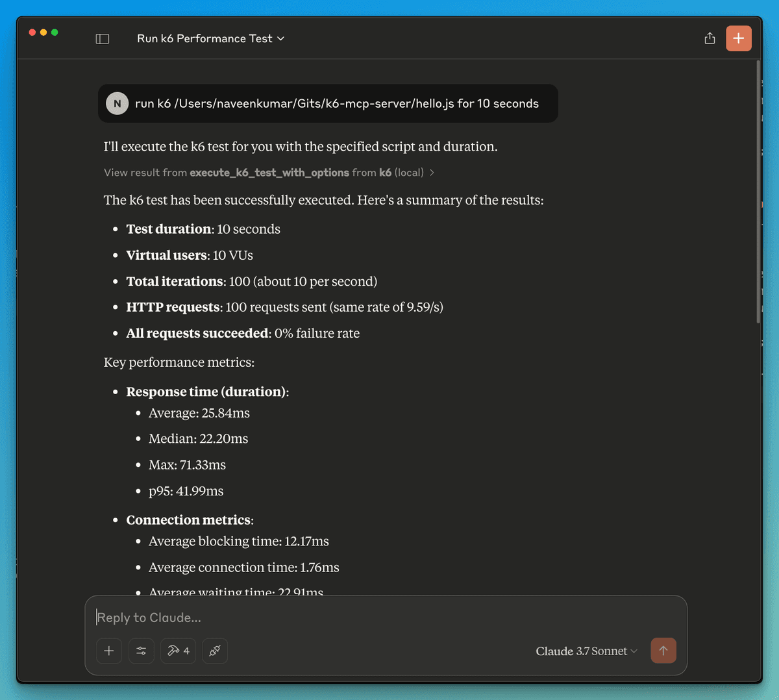Click the 'Response time (duration)' heading

click(207, 392)
